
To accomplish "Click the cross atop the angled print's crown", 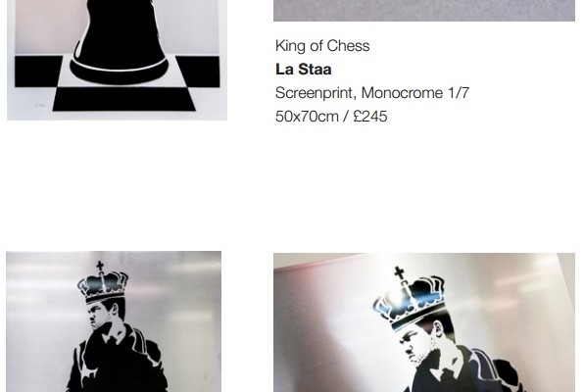I will pyautogui.click(x=399, y=273).
